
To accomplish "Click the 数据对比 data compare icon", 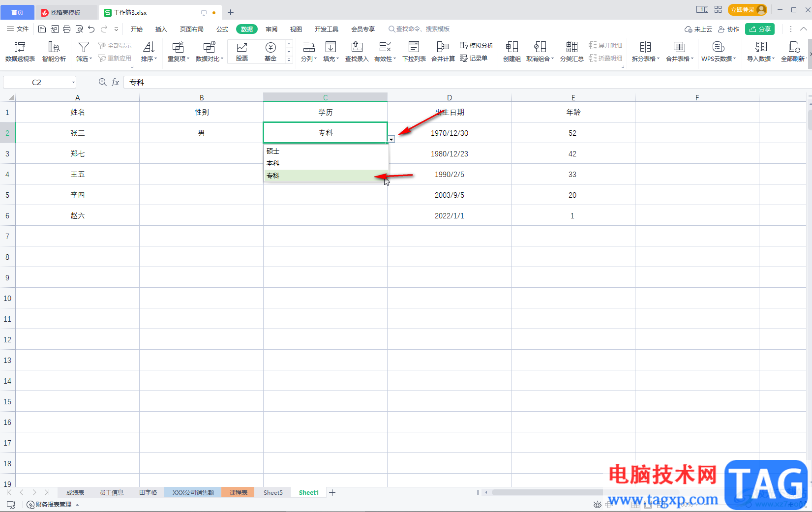I will pyautogui.click(x=210, y=52).
